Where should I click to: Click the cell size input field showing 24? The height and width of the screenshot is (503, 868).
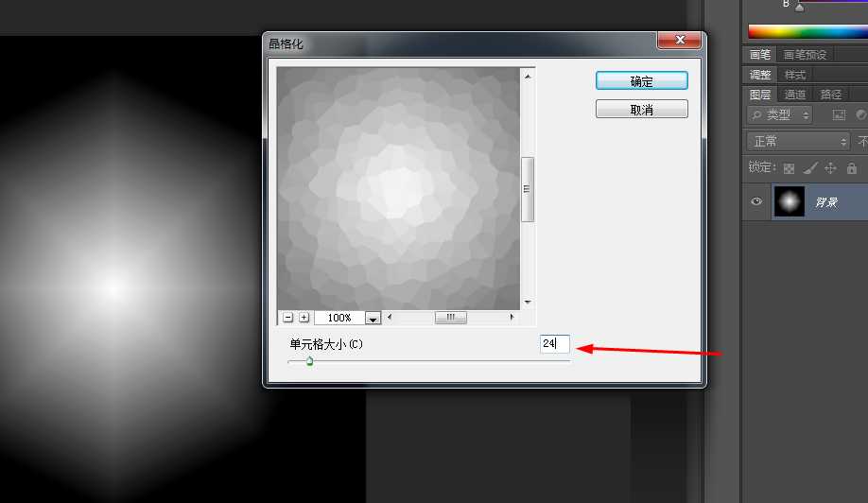pyautogui.click(x=555, y=344)
